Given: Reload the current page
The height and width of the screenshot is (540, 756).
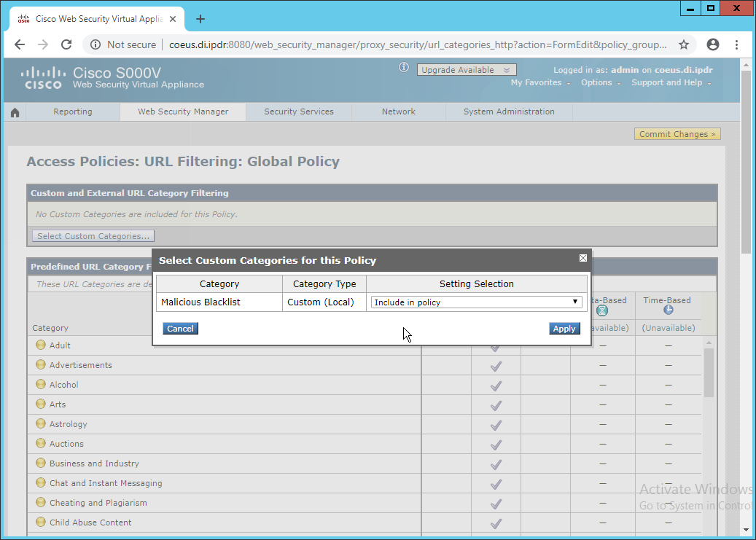Looking at the screenshot, I should point(66,45).
